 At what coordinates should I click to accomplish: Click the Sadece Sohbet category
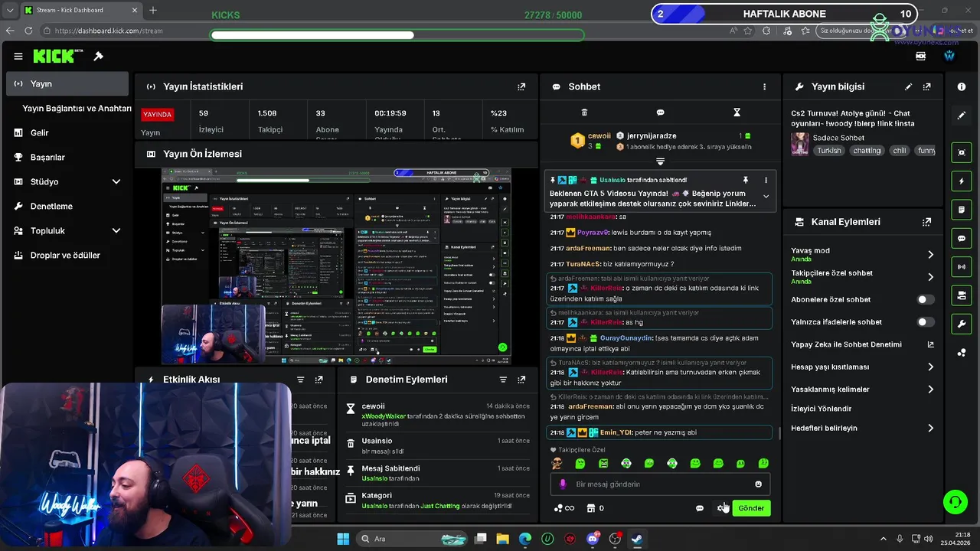point(838,138)
